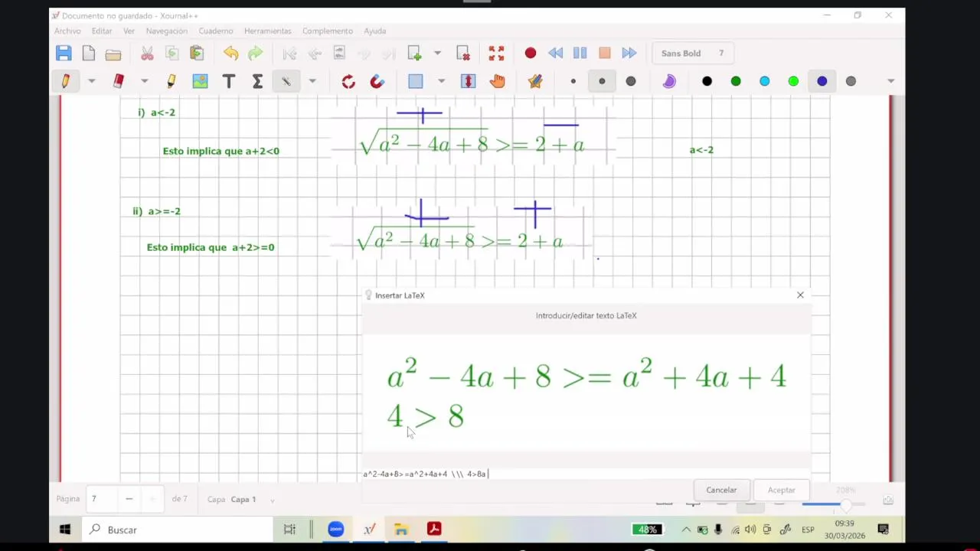Viewport: 980px width, 551px height.
Task: Select fine pen thickness
Action: click(x=573, y=81)
